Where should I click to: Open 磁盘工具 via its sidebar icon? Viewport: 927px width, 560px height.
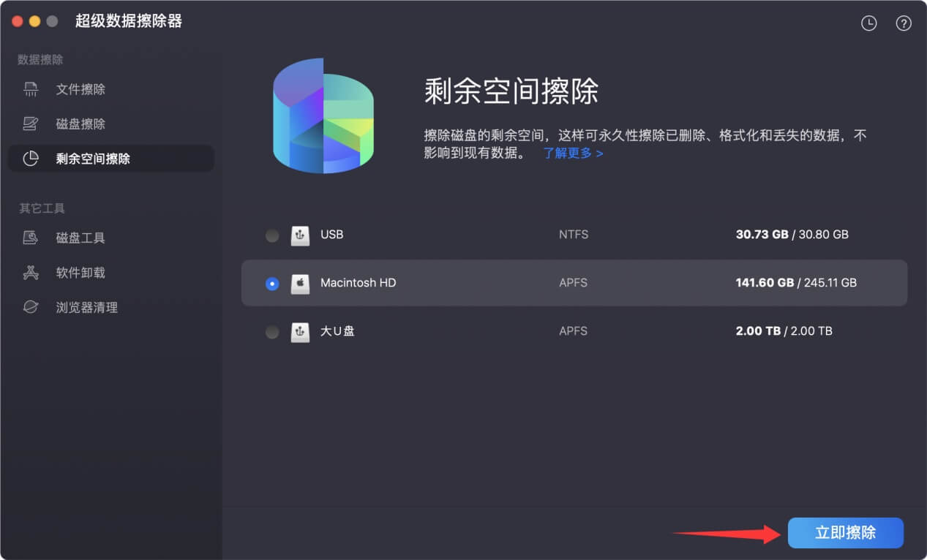click(x=29, y=238)
